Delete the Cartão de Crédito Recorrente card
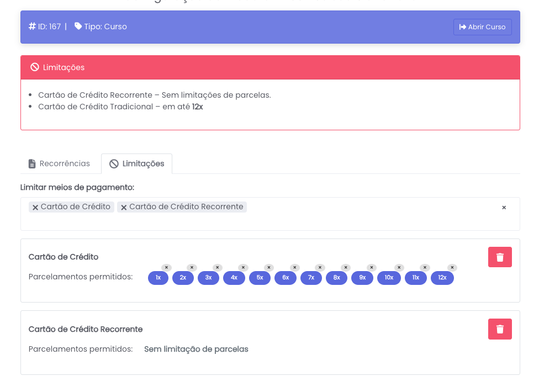Screen dimensions: 539x392 tap(500, 329)
